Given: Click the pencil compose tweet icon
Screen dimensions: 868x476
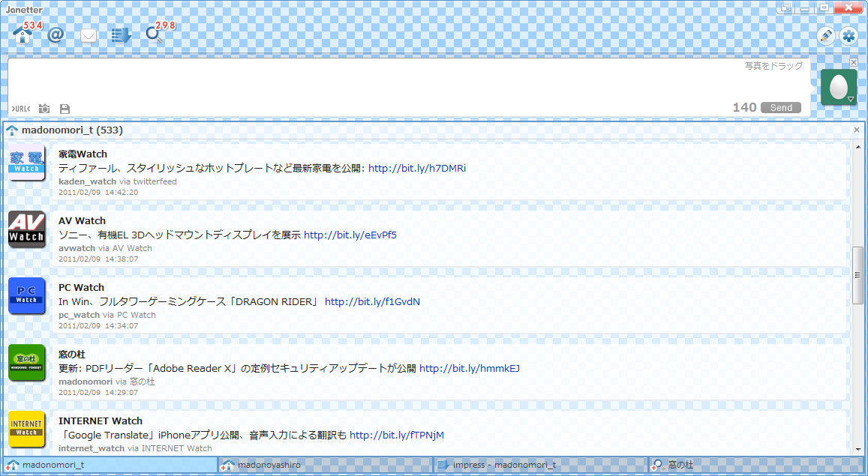Looking at the screenshot, I should point(825,36).
